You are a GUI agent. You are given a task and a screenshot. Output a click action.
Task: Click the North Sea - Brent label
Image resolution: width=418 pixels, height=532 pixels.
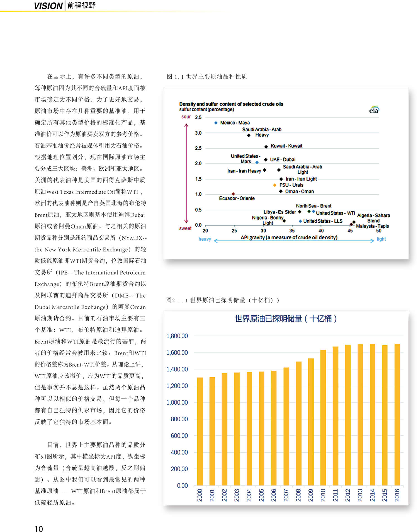313,206
